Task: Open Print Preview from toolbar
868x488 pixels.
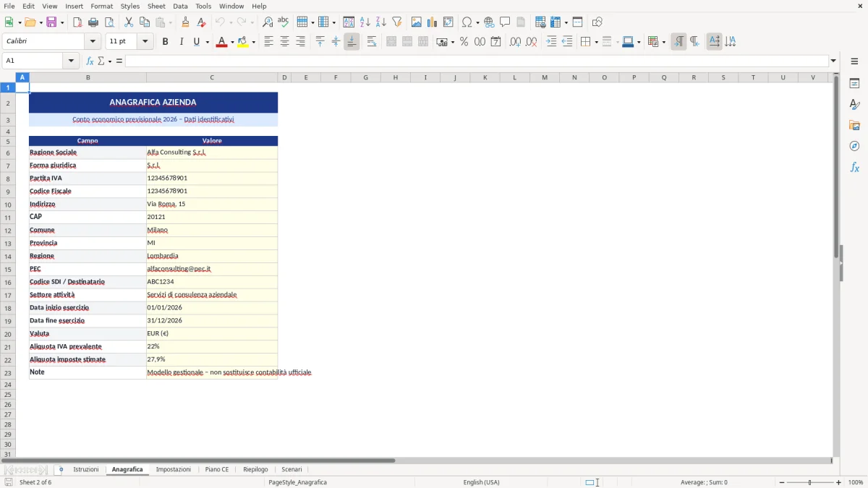Action: coord(109,22)
